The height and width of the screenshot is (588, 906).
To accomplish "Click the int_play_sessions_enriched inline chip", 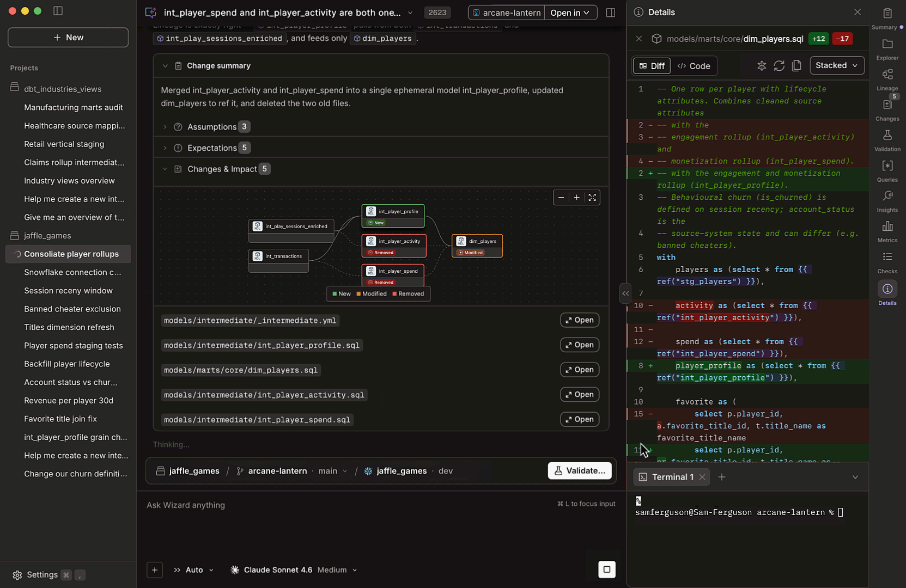I will click(220, 39).
